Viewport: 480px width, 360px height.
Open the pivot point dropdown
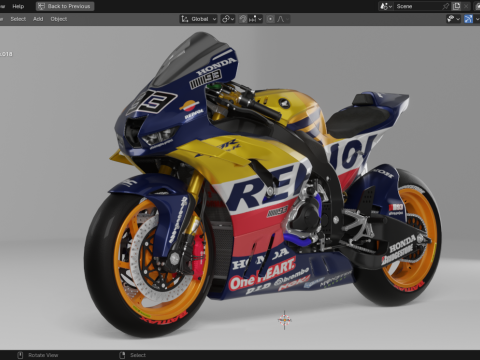[x=228, y=19]
